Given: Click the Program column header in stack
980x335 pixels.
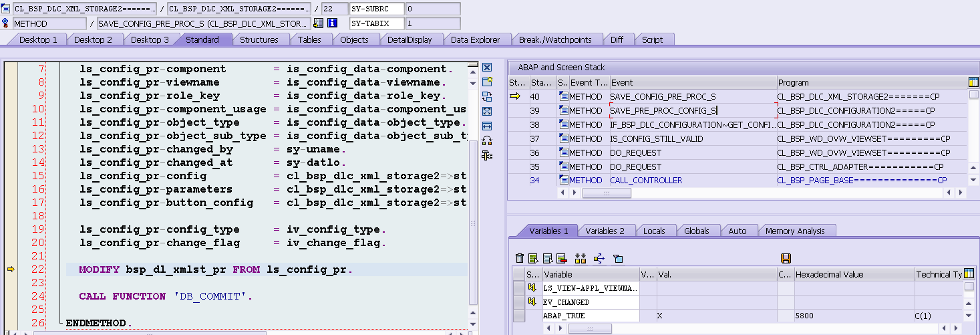Looking at the screenshot, I should (x=871, y=82).
